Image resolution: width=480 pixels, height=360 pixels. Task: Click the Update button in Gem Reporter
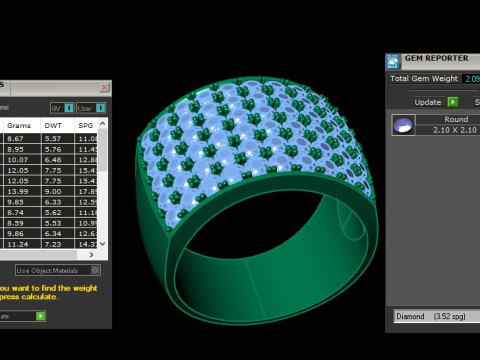point(436,102)
